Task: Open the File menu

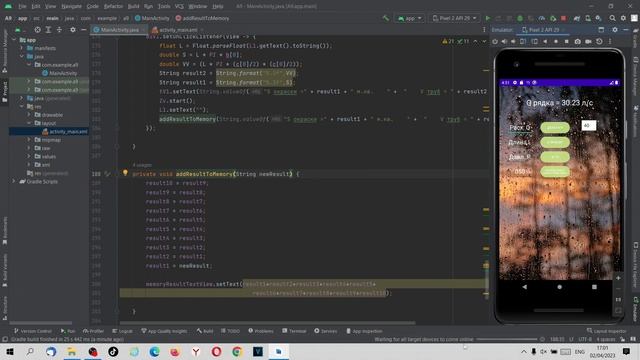Action: (22, 7)
